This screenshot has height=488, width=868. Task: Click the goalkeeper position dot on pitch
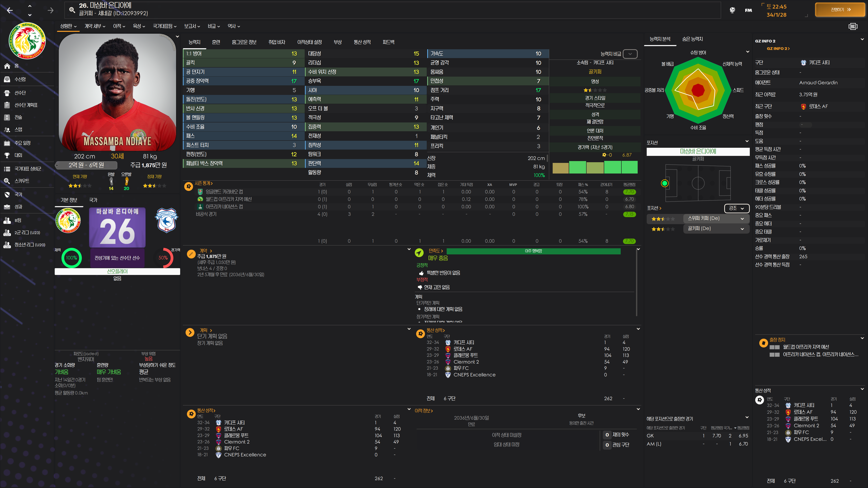(x=665, y=183)
